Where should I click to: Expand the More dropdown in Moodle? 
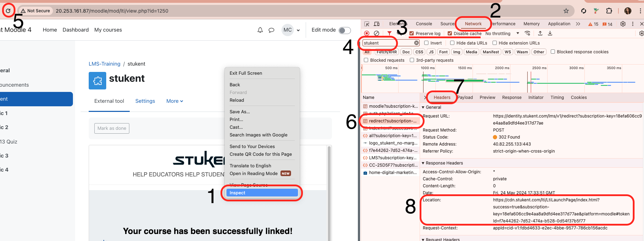tap(175, 101)
